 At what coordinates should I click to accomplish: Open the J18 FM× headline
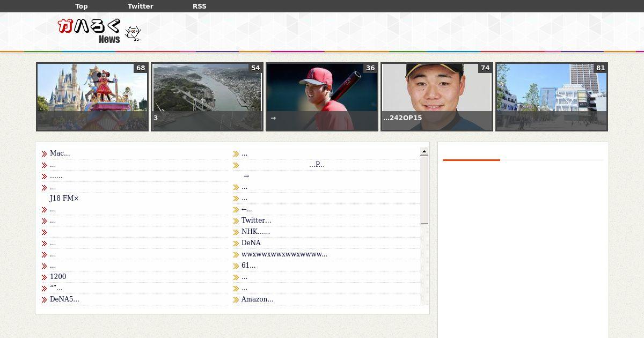64,199
